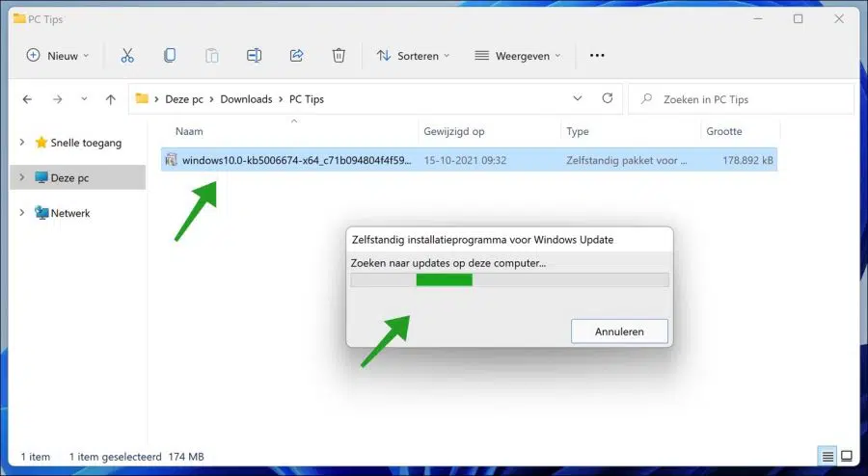This screenshot has width=868, height=476.
Task: Minimize the PC Tips window
Action: [758, 19]
